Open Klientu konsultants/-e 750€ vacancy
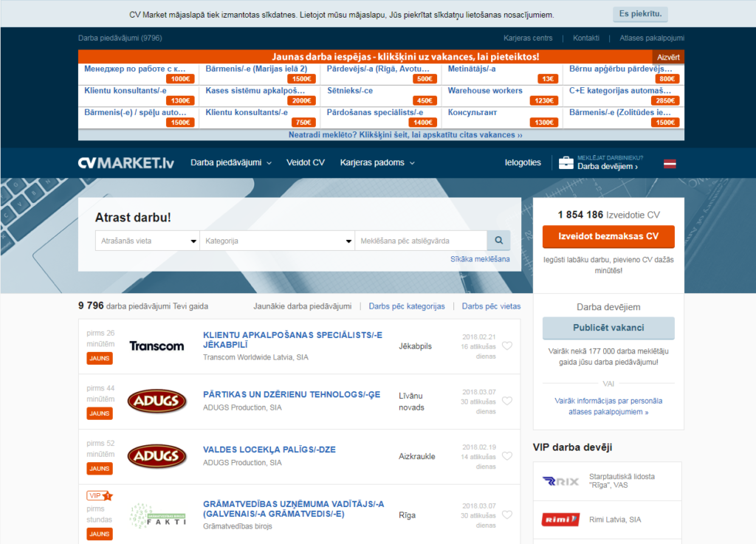756x544 pixels. pos(247,112)
